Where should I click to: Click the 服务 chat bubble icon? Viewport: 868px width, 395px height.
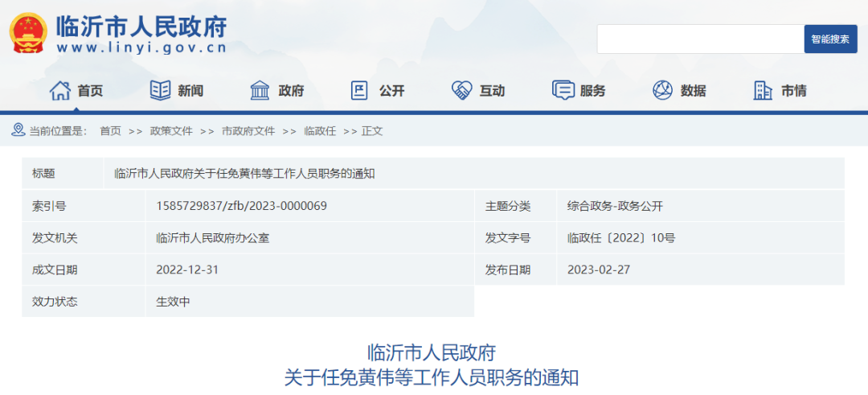pyautogui.click(x=563, y=90)
